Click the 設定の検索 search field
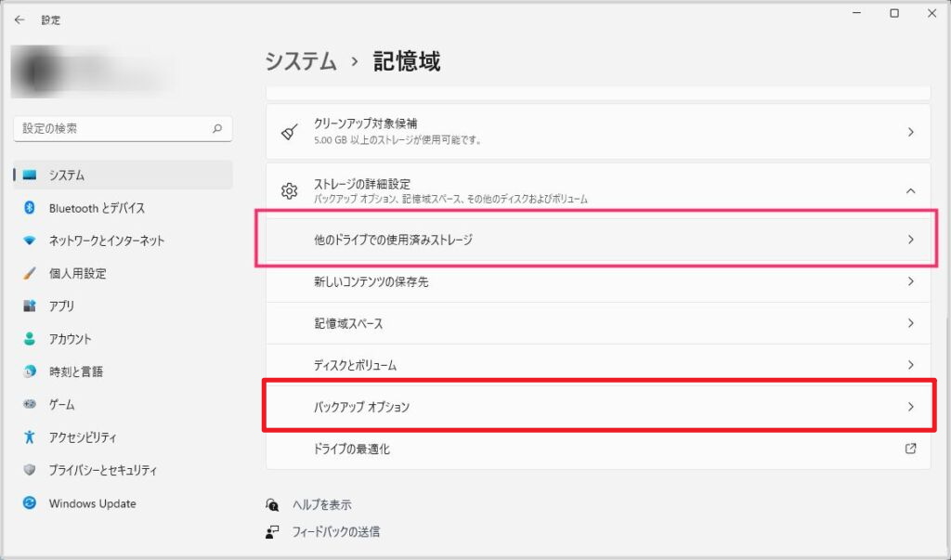Screen dimensions: 951x560 (x=111, y=128)
